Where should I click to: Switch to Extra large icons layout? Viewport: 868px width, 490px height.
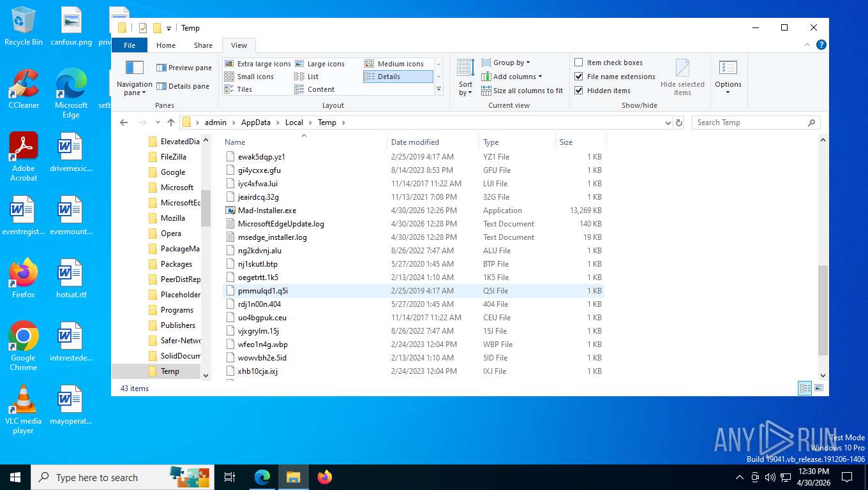point(258,64)
